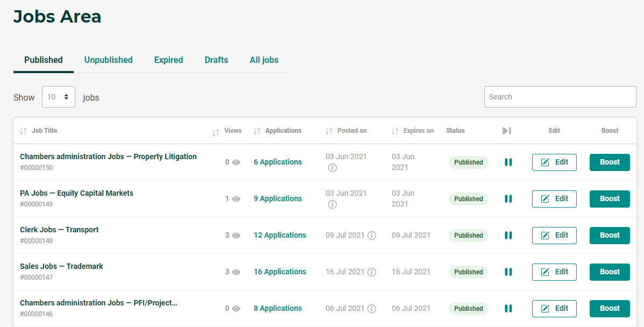Click the job ID #00000148 text
Image resolution: width=644 pixels, height=327 pixels.
click(x=37, y=241)
